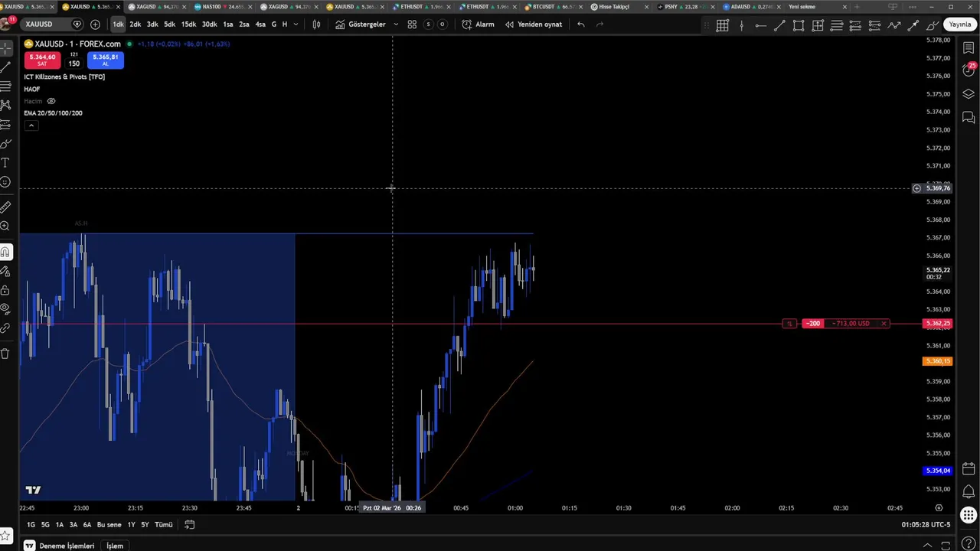Select the 4sa timeframe
Image resolution: width=980 pixels, height=551 pixels.
[x=260, y=24]
